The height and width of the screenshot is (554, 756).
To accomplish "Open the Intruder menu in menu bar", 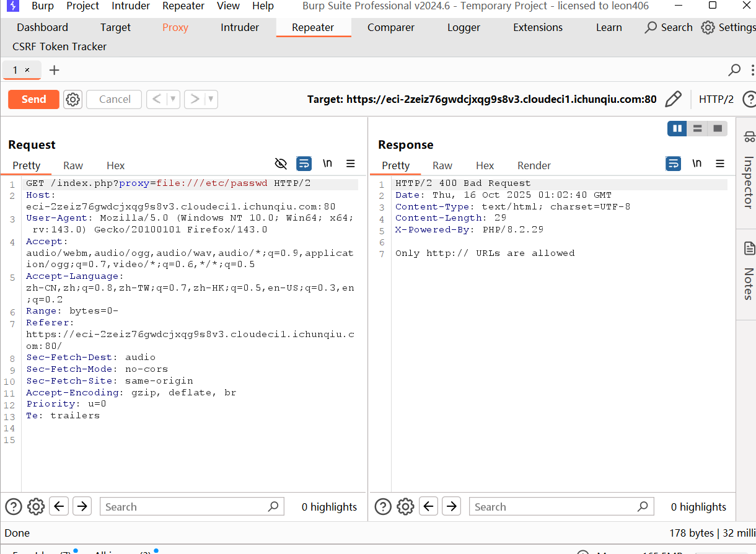I will pos(131,6).
